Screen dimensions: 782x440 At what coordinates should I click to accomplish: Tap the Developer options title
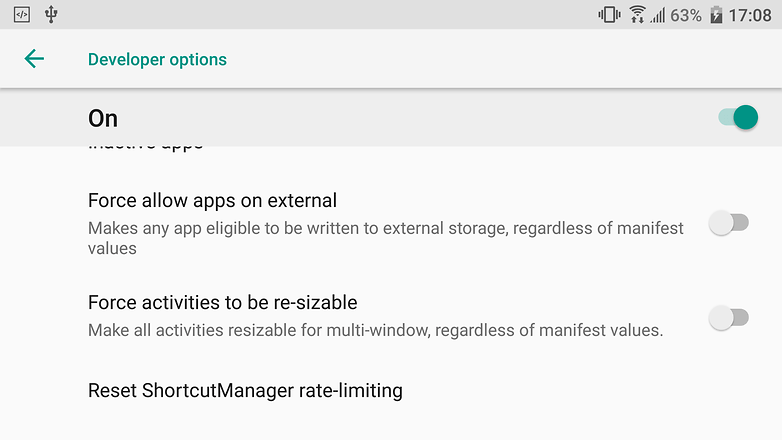157,59
